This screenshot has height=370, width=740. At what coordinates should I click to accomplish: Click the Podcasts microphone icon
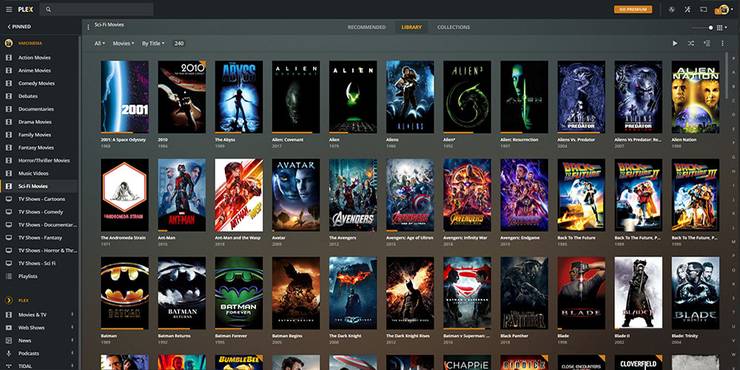[x=8, y=353]
